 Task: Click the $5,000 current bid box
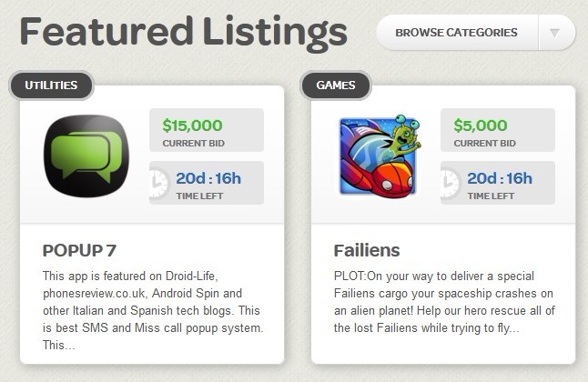497,130
